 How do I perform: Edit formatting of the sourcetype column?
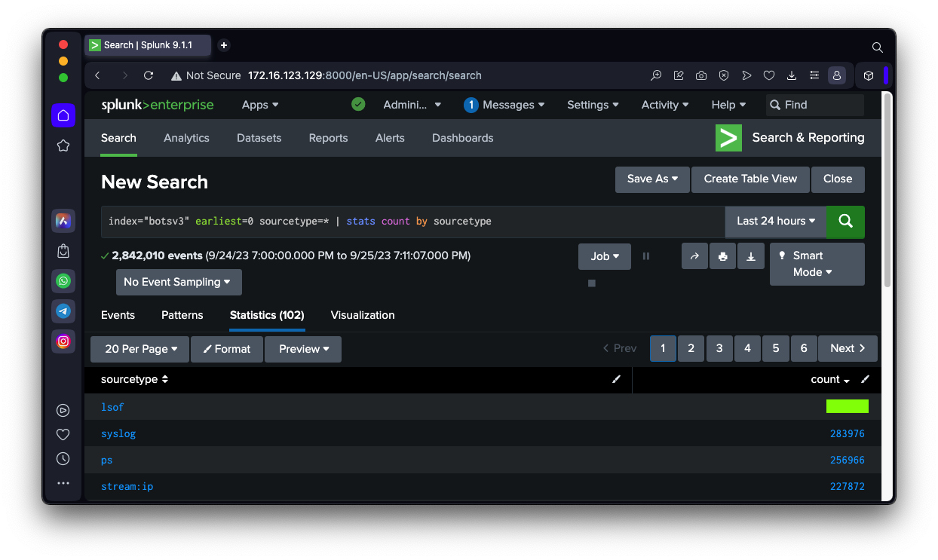617,380
